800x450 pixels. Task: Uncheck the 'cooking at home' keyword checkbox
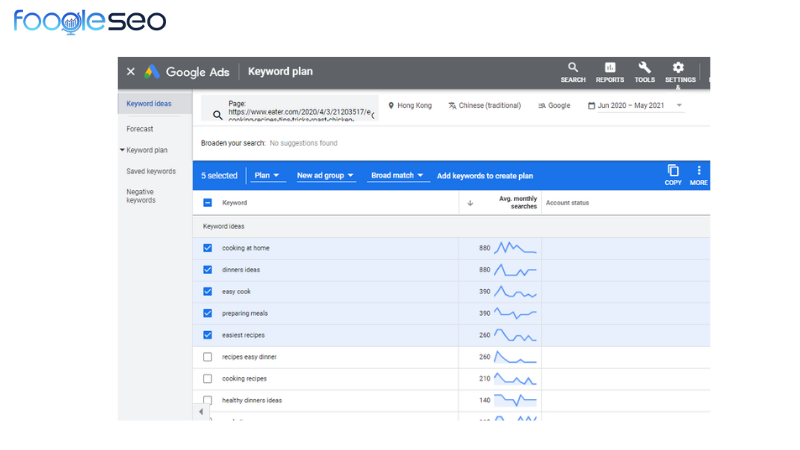[208, 248]
